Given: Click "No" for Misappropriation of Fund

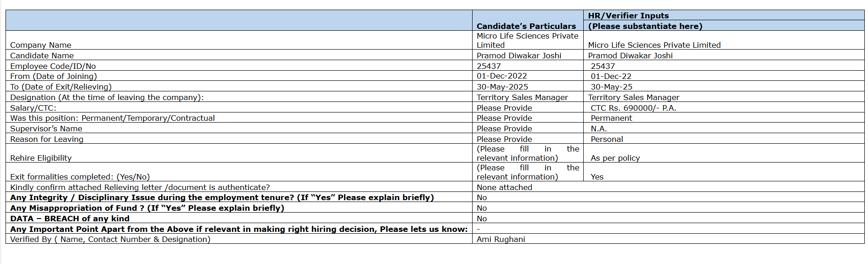Looking at the screenshot, I should 482,208.
